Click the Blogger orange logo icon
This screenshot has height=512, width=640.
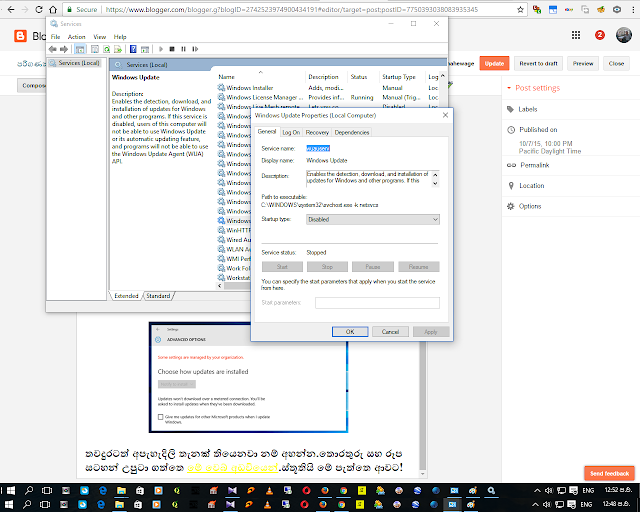click(x=20, y=36)
